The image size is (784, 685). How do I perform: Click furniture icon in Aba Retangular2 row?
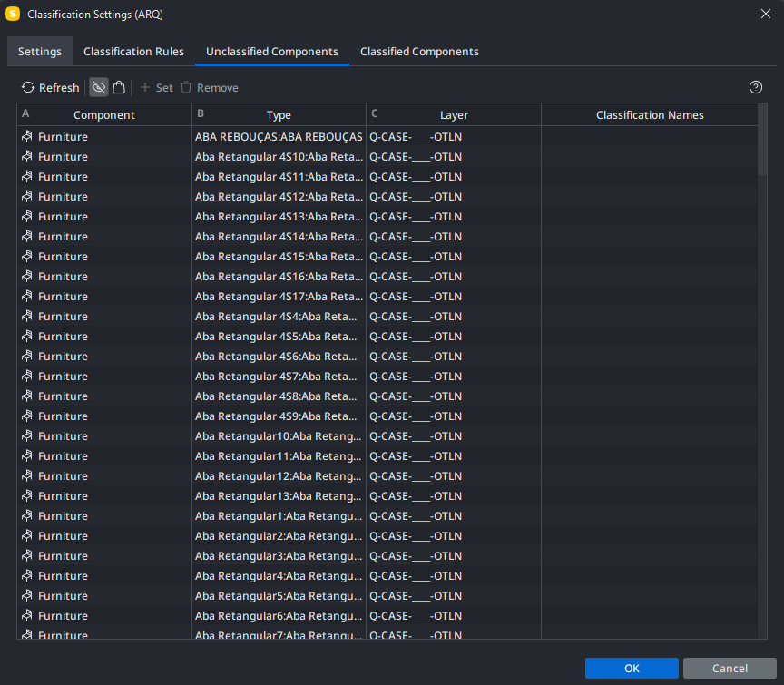(27, 536)
